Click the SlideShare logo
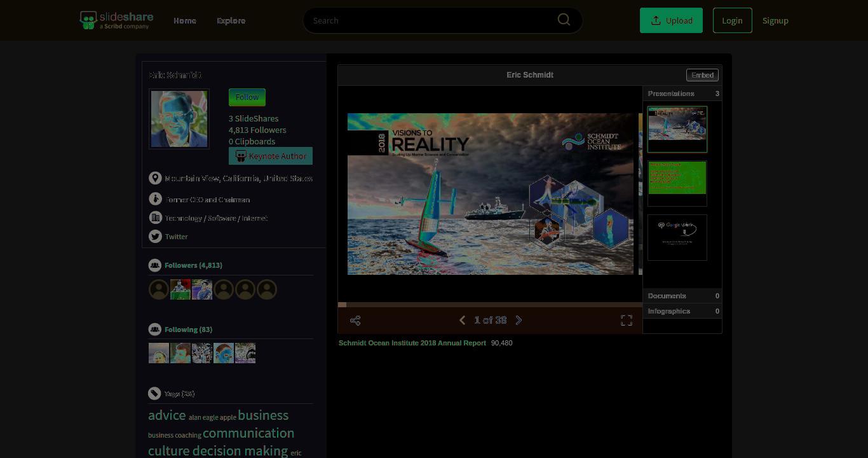The width and height of the screenshot is (868, 458). click(x=116, y=20)
